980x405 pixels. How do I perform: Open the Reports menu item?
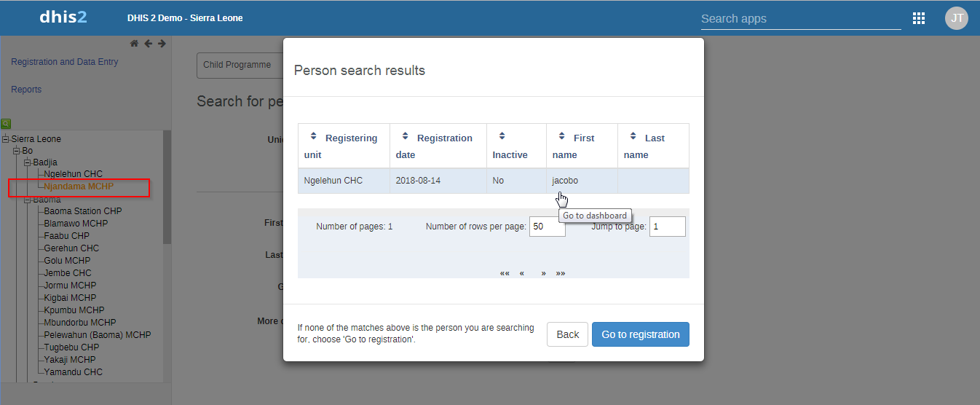coord(26,90)
